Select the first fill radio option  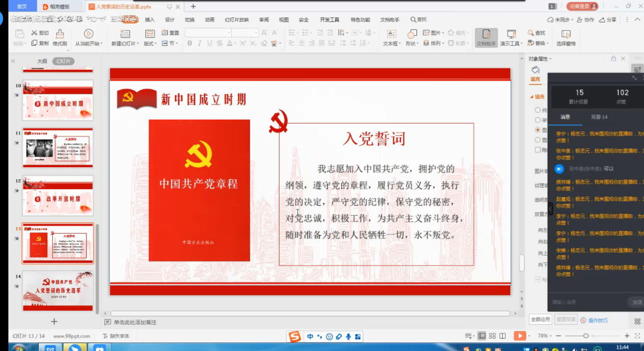538,110
